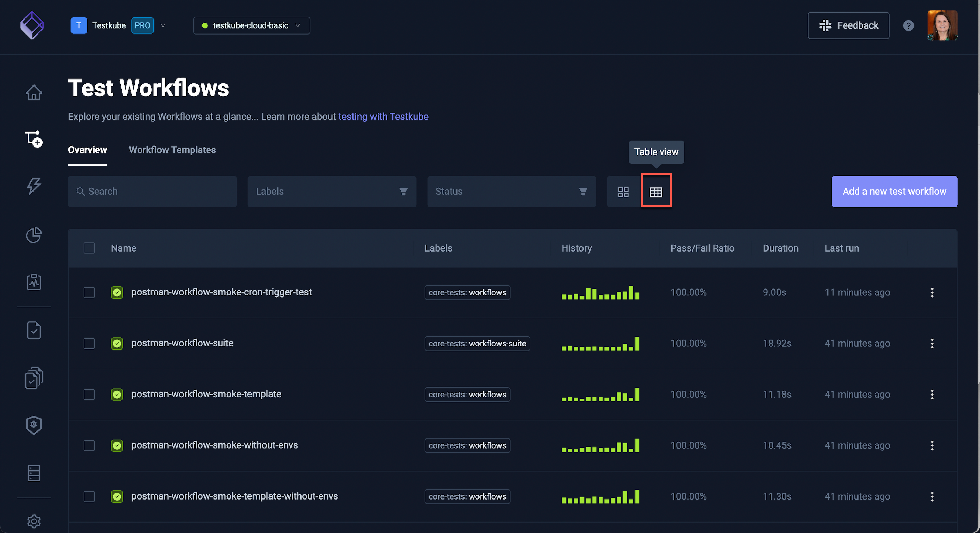Switch to the grid view icon
Viewport: 980px width, 533px height.
[x=623, y=192]
